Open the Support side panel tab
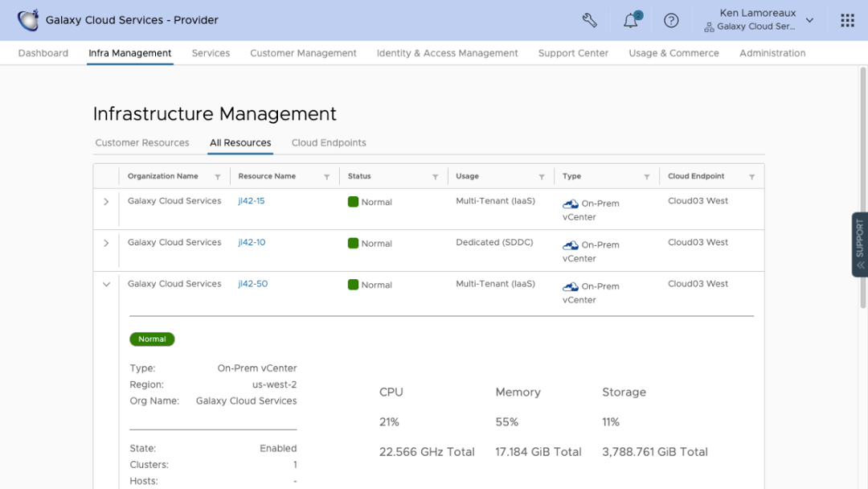This screenshot has height=489, width=868. click(x=859, y=244)
